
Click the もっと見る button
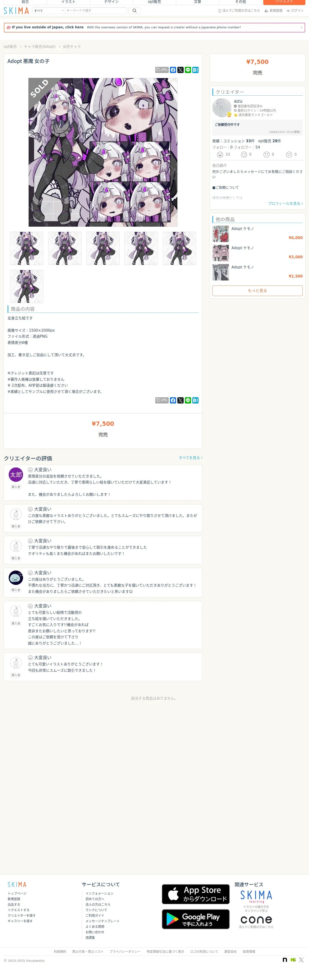[257, 291]
